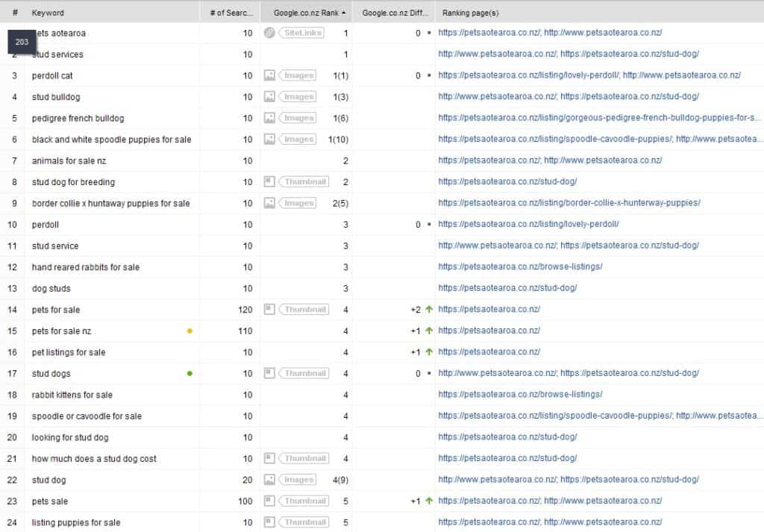Click green up arrow in pet listings for sale row
Viewport: 764px width, 532px height.
[x=429, y=351]
